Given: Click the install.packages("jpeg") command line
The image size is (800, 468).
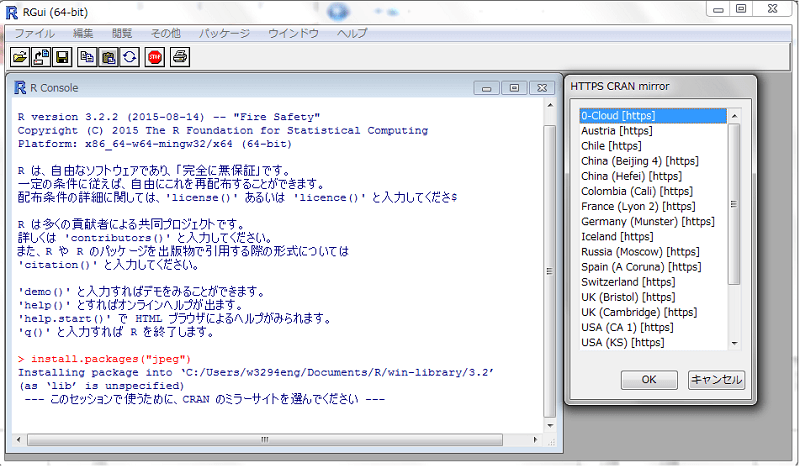Looking at the screenshot, I should coord(105,359).
